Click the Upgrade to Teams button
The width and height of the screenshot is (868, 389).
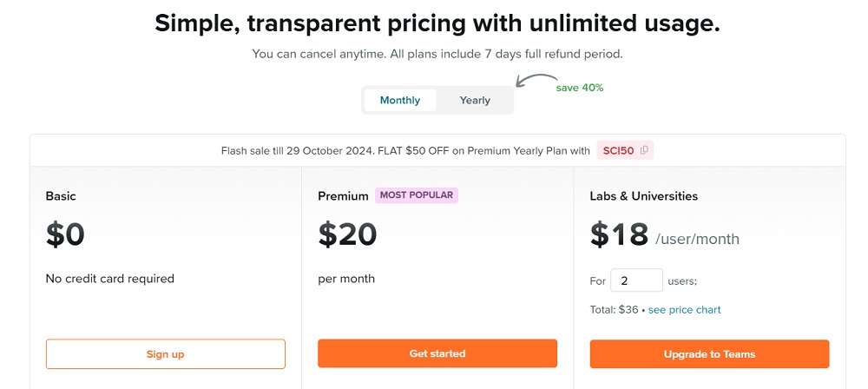[x=709, y=353]
